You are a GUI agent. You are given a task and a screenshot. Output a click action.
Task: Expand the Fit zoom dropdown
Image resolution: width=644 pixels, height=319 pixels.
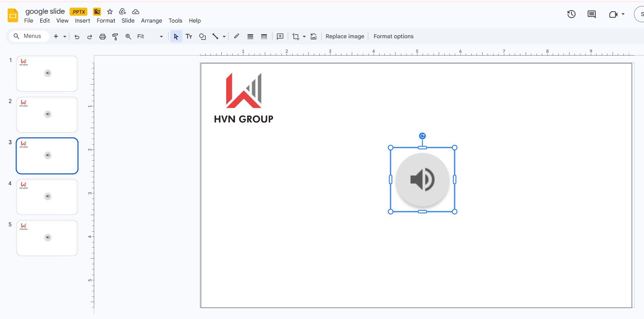click(161, 37)
